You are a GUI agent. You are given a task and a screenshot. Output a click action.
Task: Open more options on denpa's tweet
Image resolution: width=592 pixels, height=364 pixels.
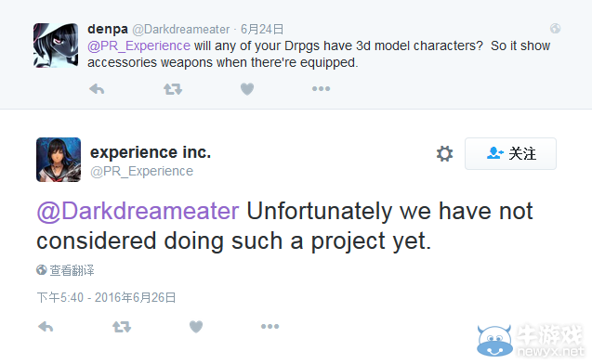pos(321,88)
